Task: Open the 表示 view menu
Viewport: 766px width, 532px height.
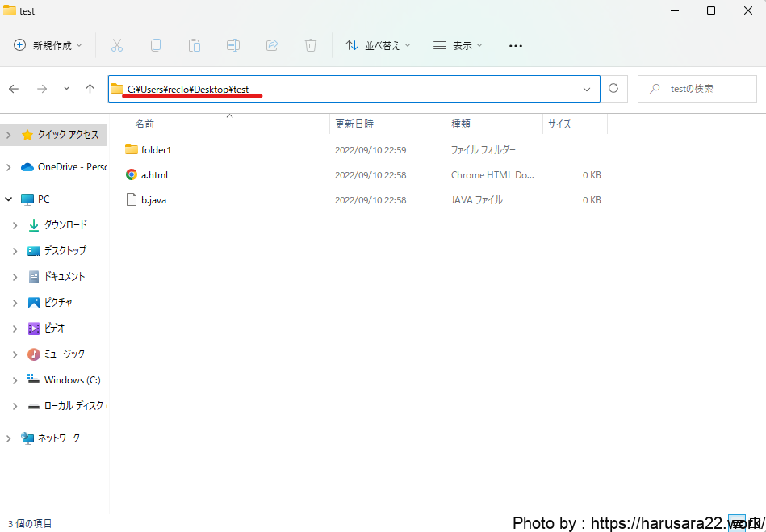Action: pos(458,46)
